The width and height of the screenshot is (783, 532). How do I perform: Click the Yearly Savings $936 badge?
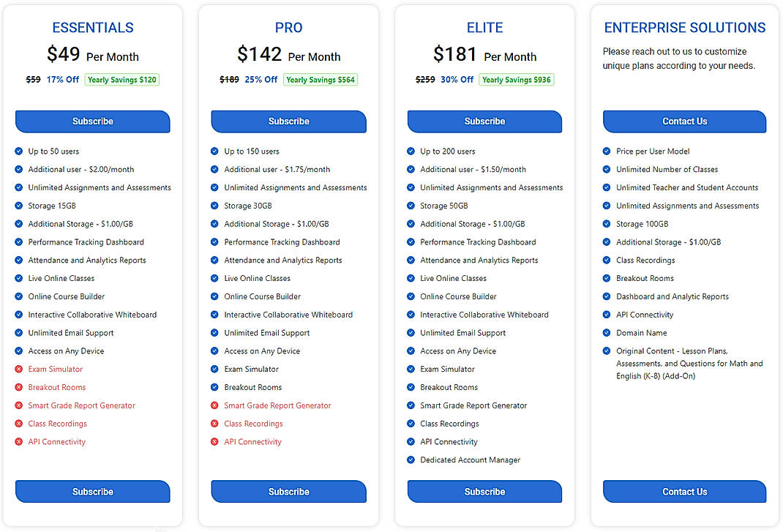517,79
